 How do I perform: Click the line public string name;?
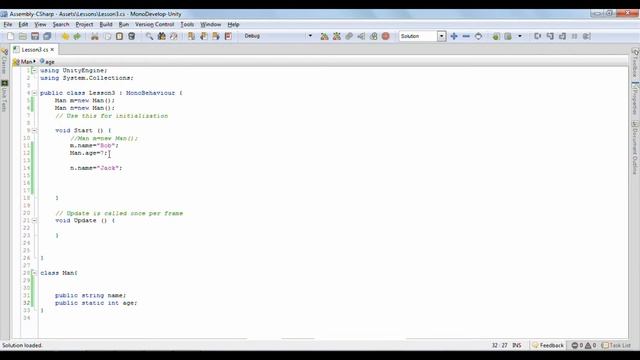(91, 295)
